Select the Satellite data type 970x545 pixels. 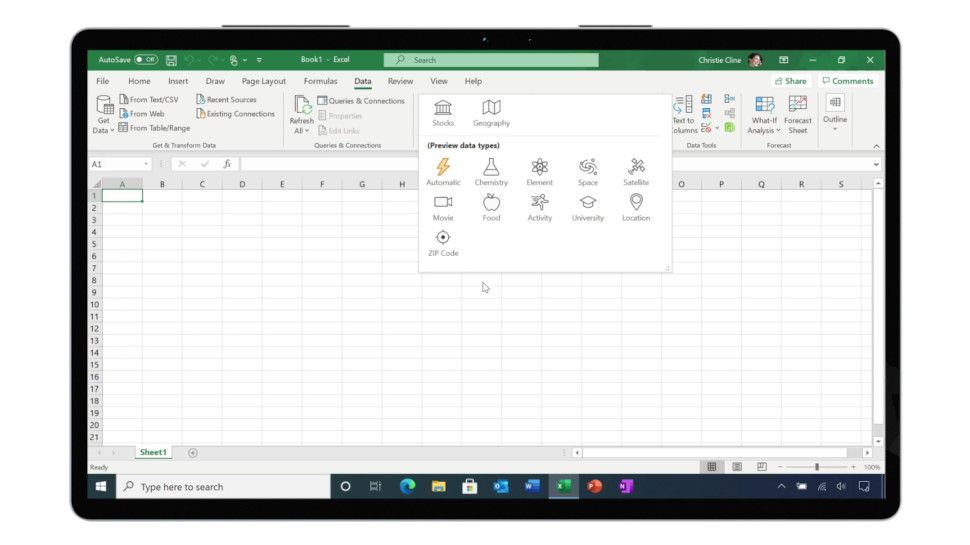[636, 172]
